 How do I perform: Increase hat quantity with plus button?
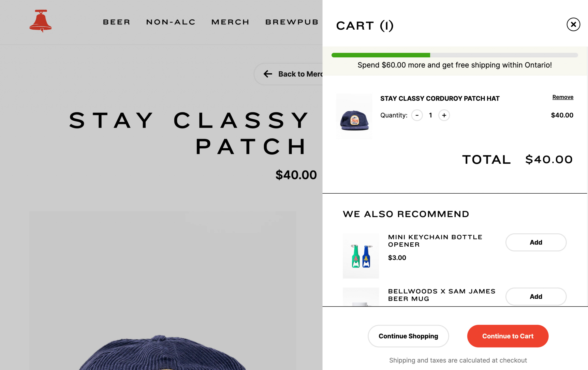pyautogui.click(x=444, y=115)
